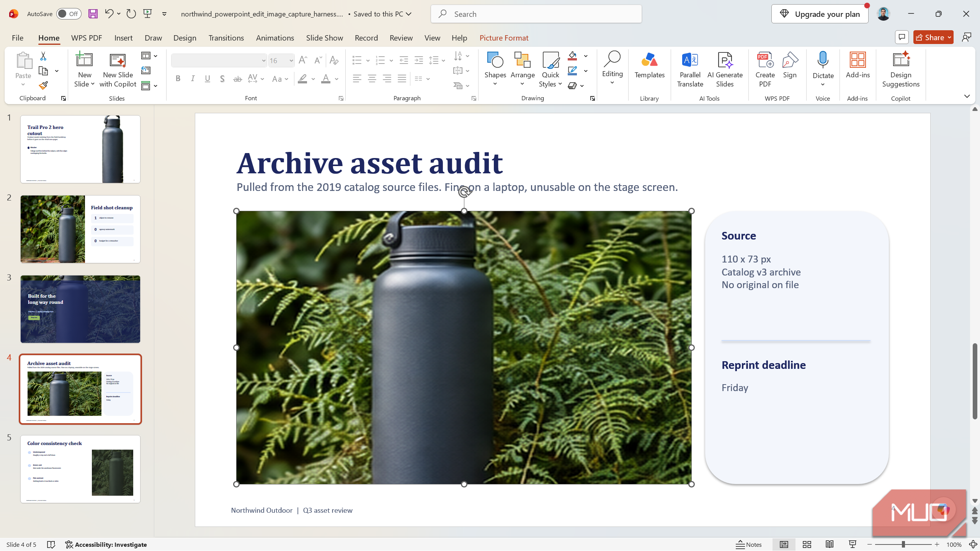Toggle Italic formatting
This screenshot has width=980, height=551.
coord(193,79)
